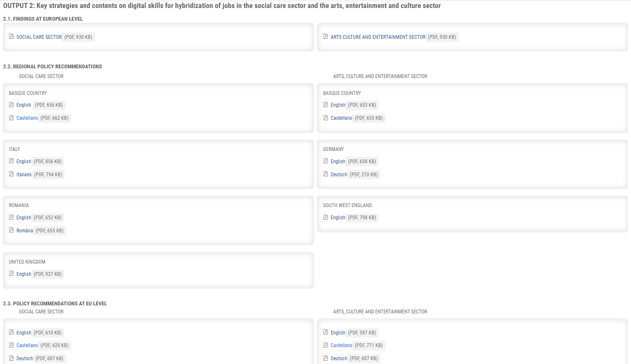This screenshot has height=364, width=631.
Task: Click the PDF icon beside Social Care Sector
Action: click(11, 37)
